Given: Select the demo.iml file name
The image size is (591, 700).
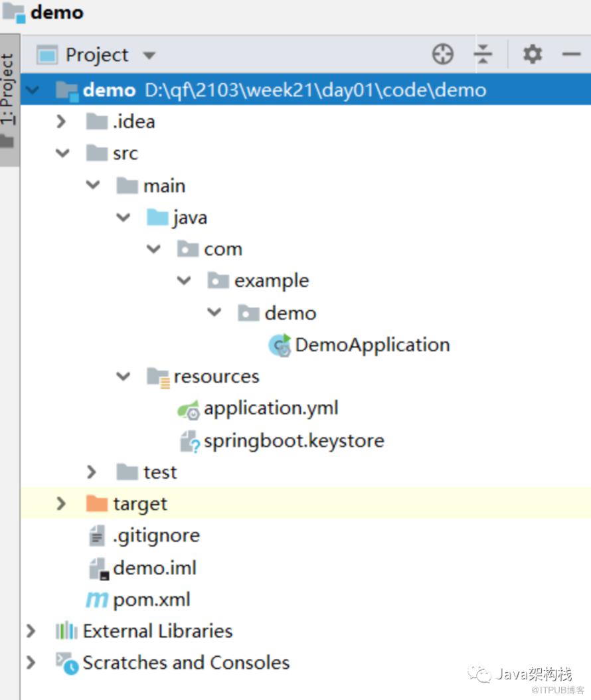Looking at the screenshot, I should 155,569.
